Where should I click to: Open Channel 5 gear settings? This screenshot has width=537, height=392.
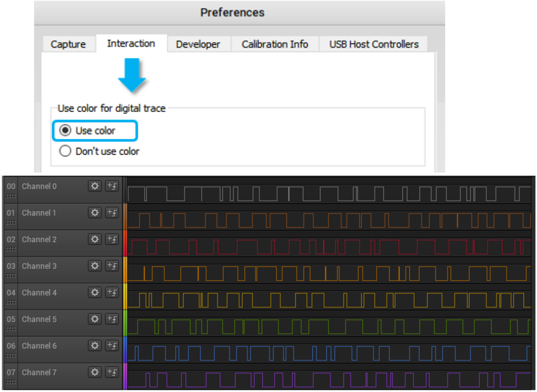click(x=94, y=319)
